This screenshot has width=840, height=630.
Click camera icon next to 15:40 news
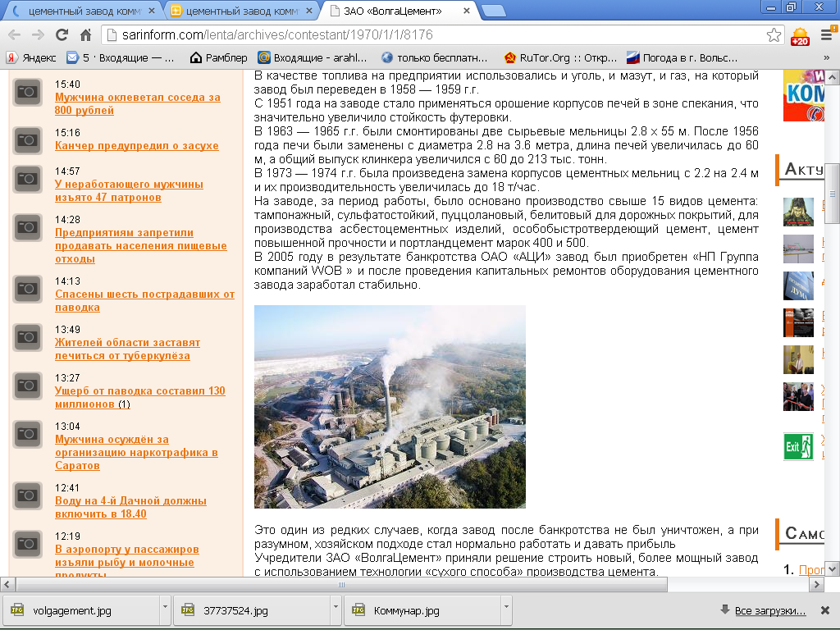point(28,92)
